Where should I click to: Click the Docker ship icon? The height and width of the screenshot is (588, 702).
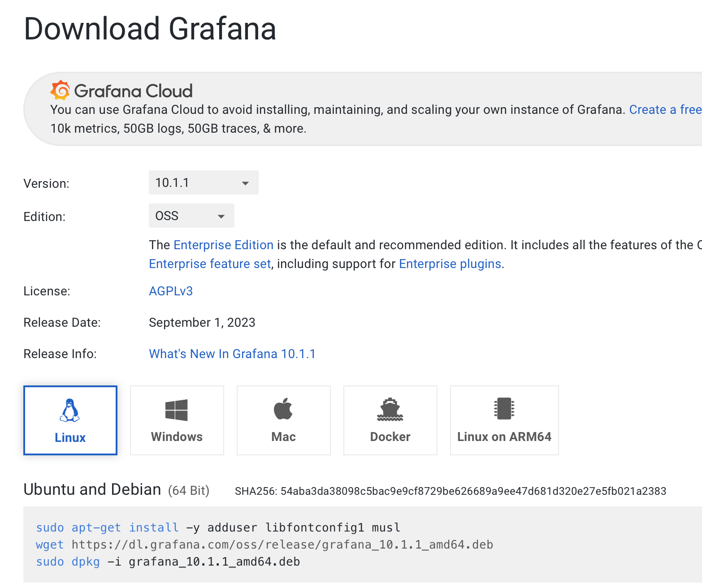pos(390,410)
